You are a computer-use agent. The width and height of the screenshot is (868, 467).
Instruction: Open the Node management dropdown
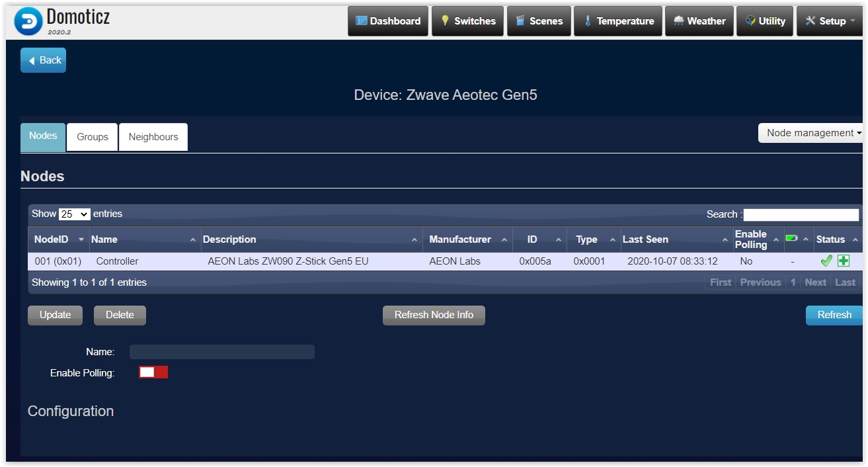point(812,133)
